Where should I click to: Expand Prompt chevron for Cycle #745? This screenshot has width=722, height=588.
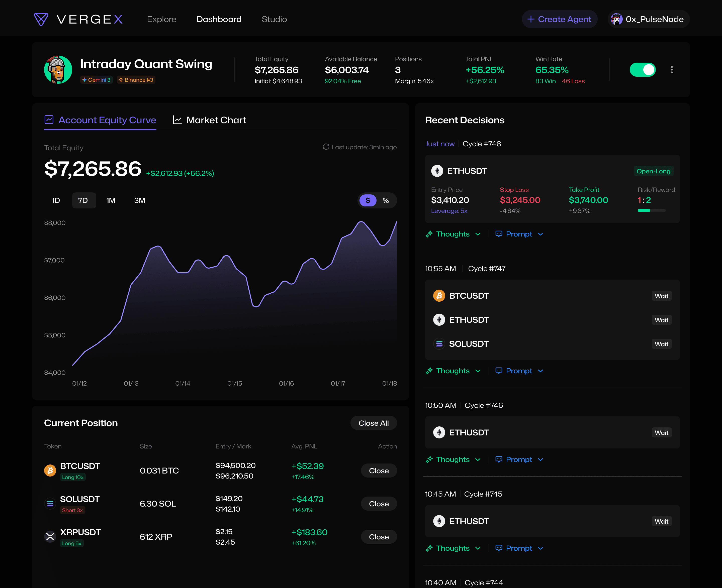[x=541, y=549]
